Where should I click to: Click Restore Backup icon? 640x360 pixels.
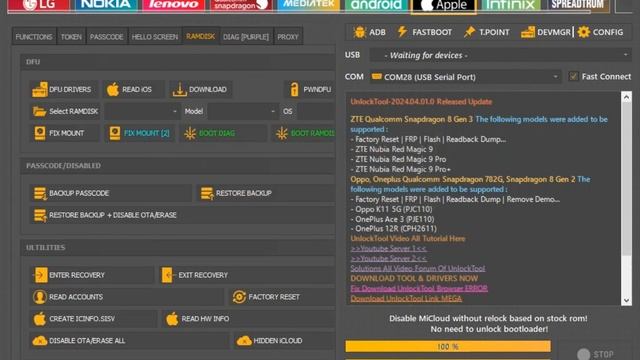point(207,193)
